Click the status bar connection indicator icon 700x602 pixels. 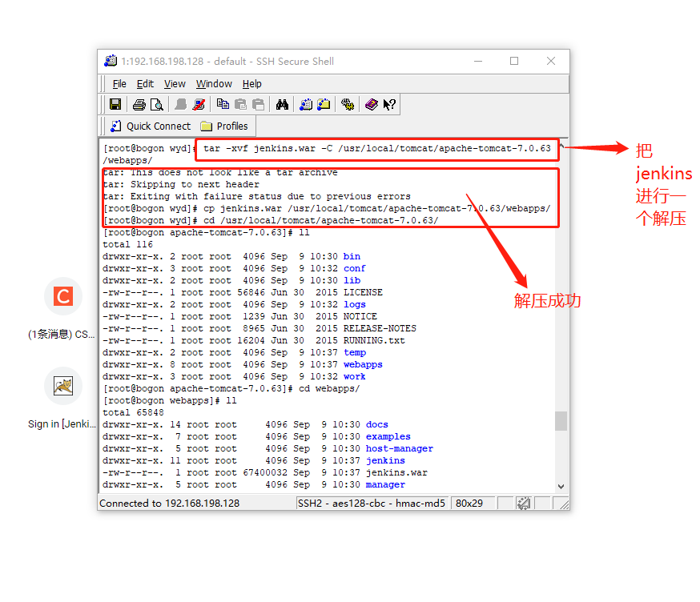(x=523, y=504)
